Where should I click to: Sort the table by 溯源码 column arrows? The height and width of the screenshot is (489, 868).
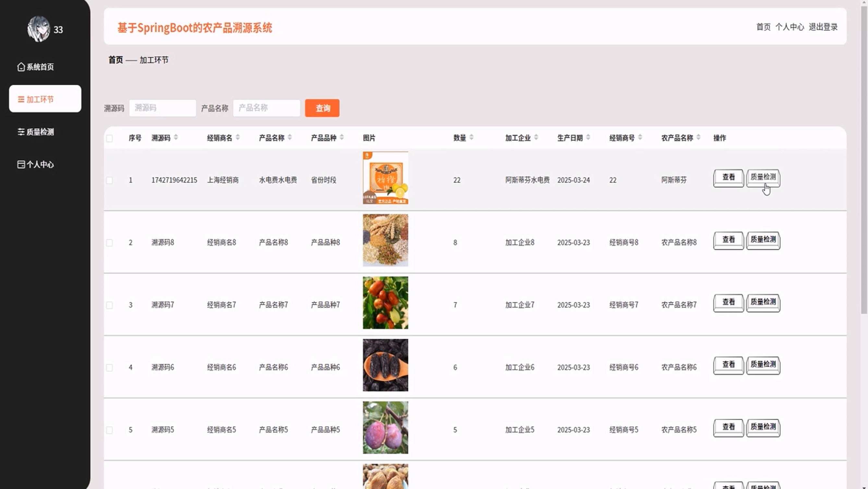click(x=176, y=138)
